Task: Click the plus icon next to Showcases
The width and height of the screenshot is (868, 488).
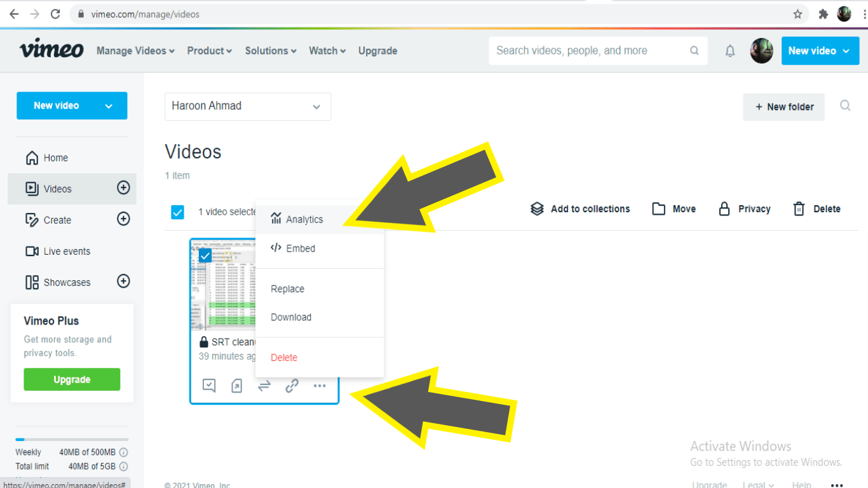Action: click(123, 281)
